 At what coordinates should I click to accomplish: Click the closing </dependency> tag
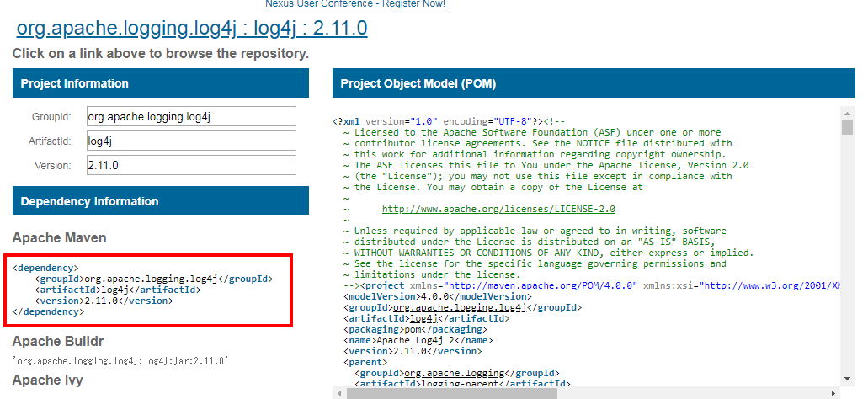pos(48,311)
